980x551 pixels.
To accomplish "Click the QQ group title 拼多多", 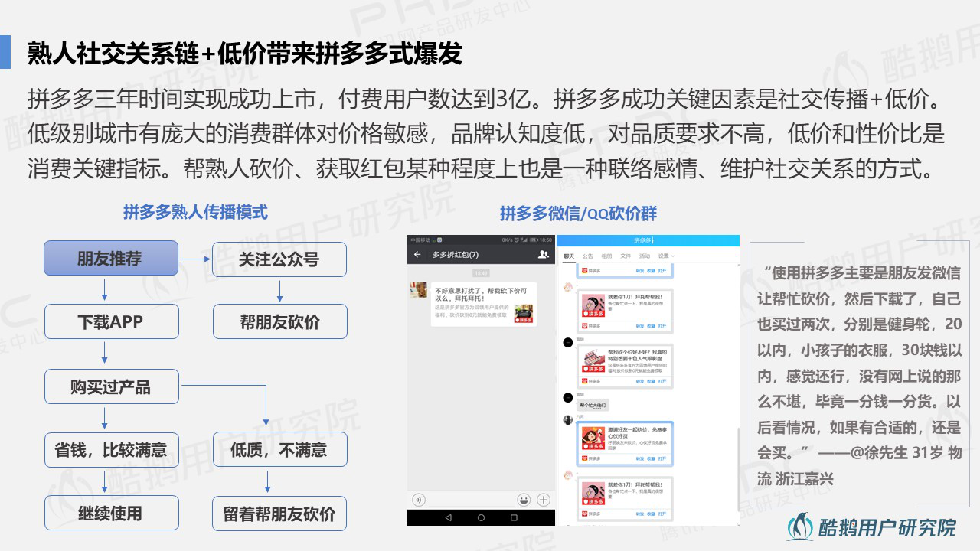I will coord(645,240).
